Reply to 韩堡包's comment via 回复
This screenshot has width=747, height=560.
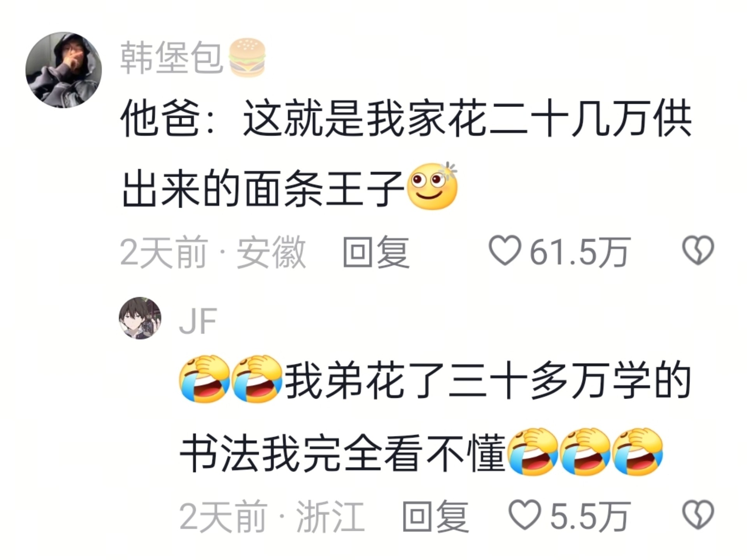click(x=376, y=252)
